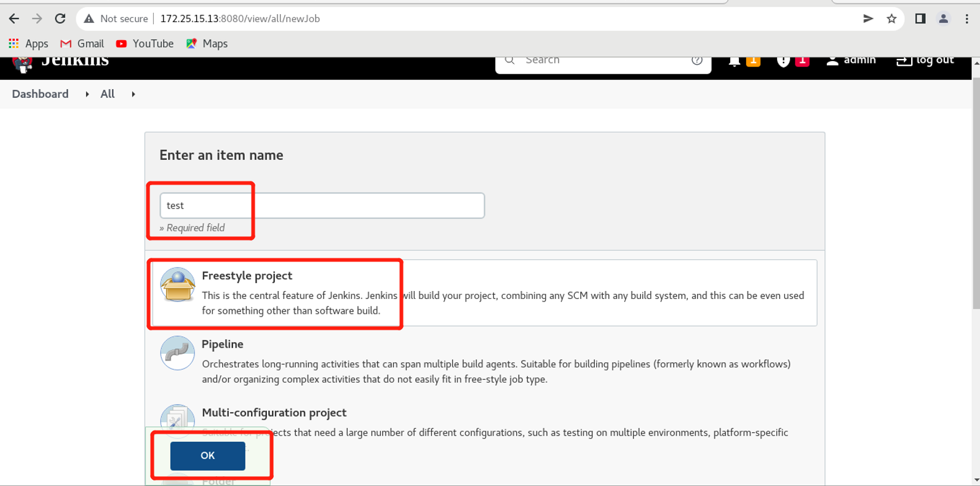The image size is (980, 486).
Task: Open the All breadcrumb view
Action: coord(108,94)
